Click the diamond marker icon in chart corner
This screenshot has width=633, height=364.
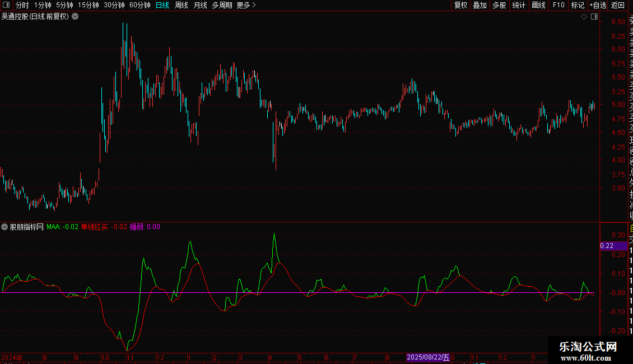click(x=584, y=17)
